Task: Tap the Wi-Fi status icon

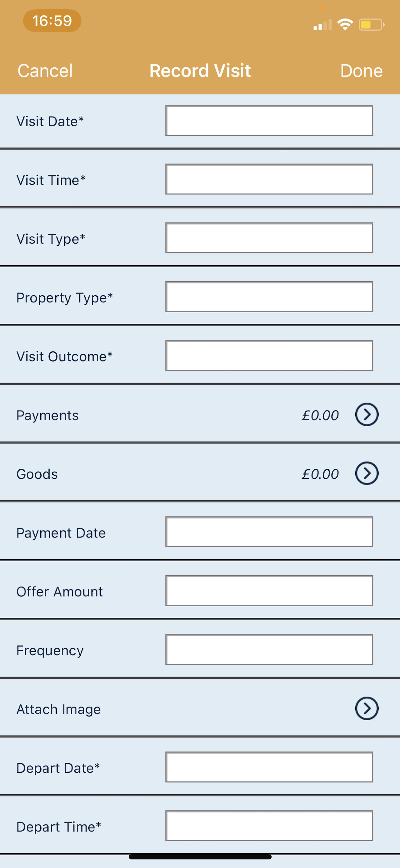Action: point(345,25)
